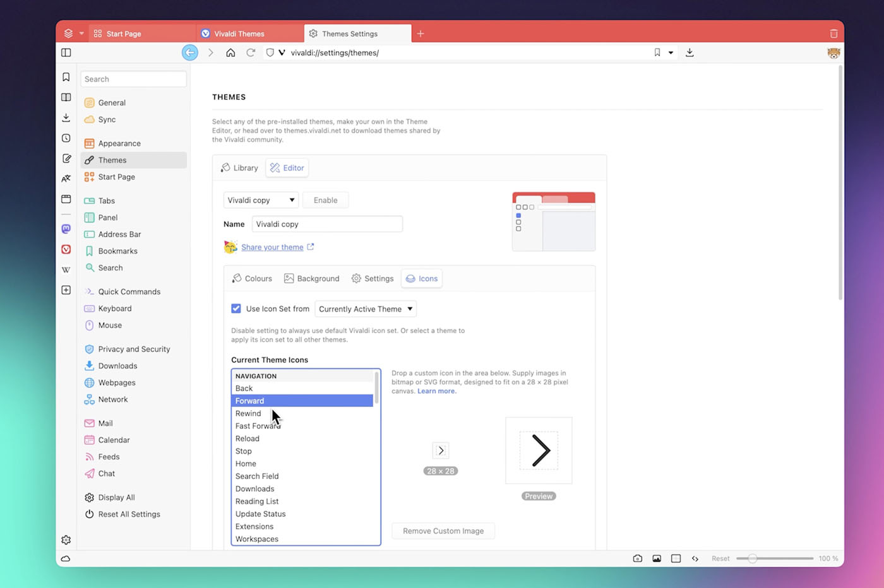Open the Mastodon web panel

66,229
